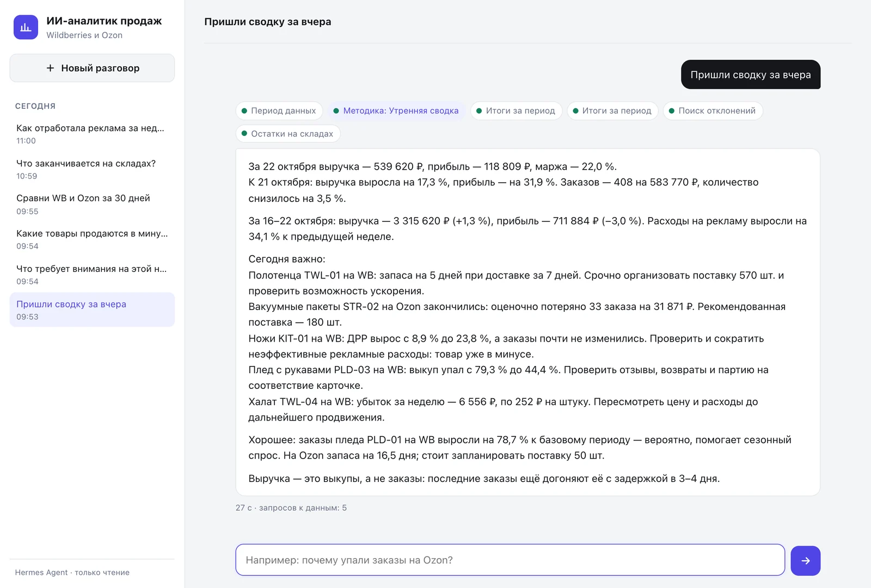Screen dimensions: 871x588
Task: Click the green dot on 'Остатки на складах'
Action: click(x=244, y=134)
